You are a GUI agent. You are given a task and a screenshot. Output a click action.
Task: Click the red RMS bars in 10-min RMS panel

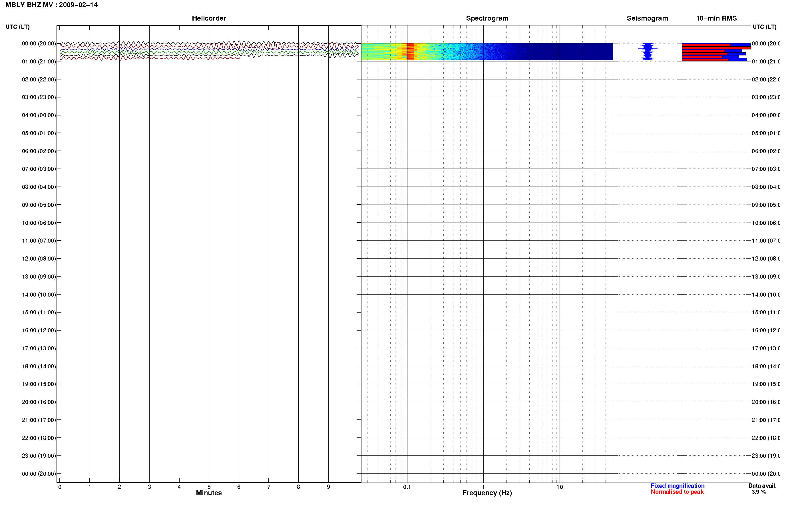pyautogui.click(x=716, y=52)
